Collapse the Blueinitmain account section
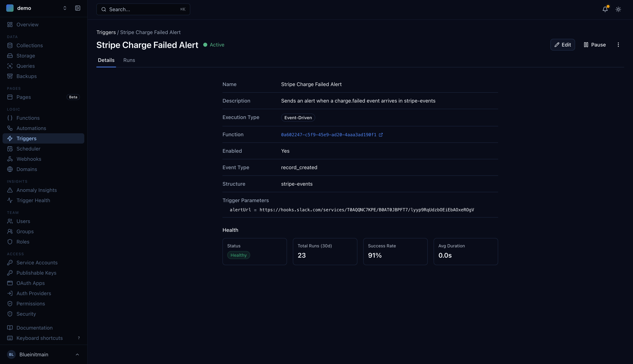This screenshot has height=364, width=633. pyautogui.click(x=77, y=354)
